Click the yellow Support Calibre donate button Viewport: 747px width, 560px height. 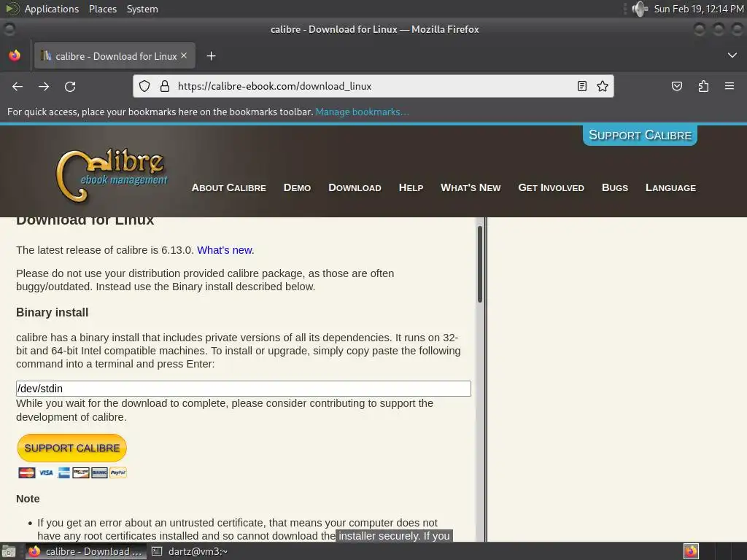click(x=72, y=448)
